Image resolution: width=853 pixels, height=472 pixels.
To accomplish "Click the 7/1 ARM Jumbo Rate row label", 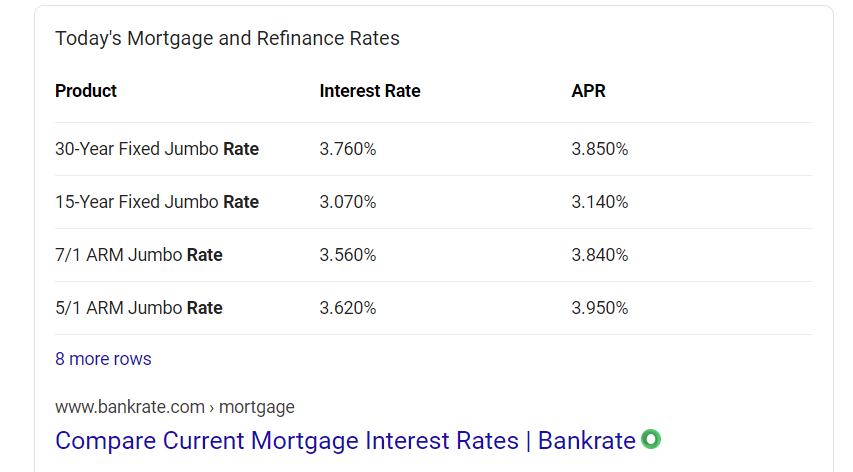I will coord(139,255).
